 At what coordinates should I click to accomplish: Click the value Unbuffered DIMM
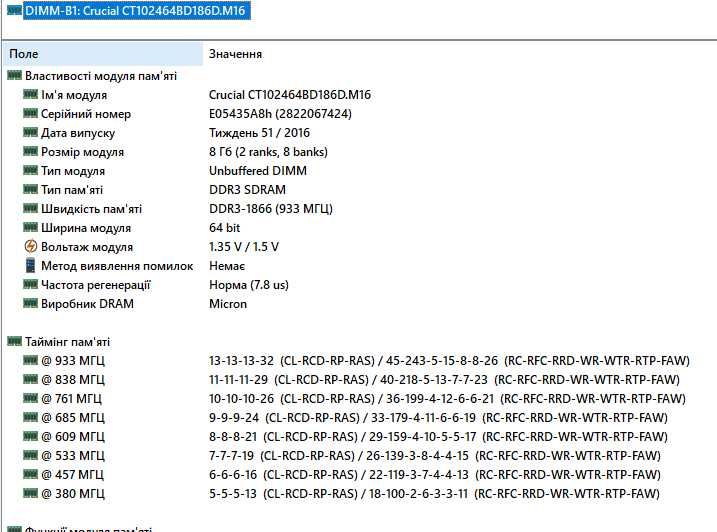coord(258,171)
